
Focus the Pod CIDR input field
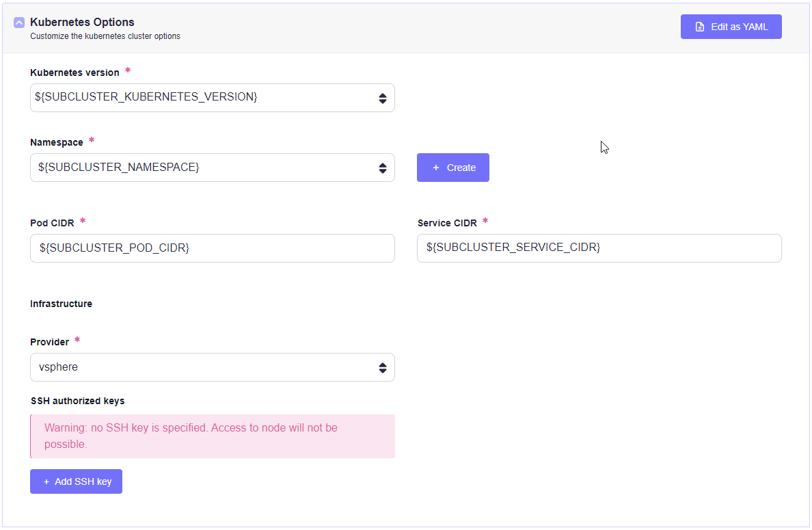tap(212, 248)
